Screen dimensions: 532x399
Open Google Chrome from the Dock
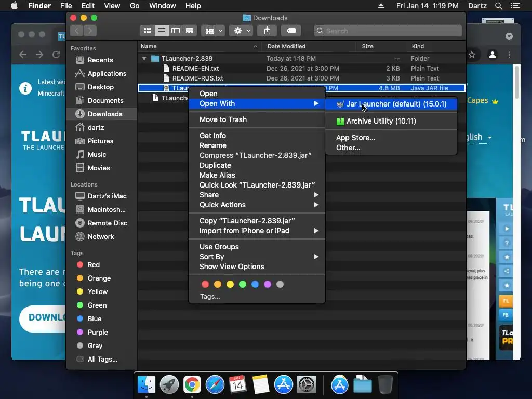coord(192,385)
